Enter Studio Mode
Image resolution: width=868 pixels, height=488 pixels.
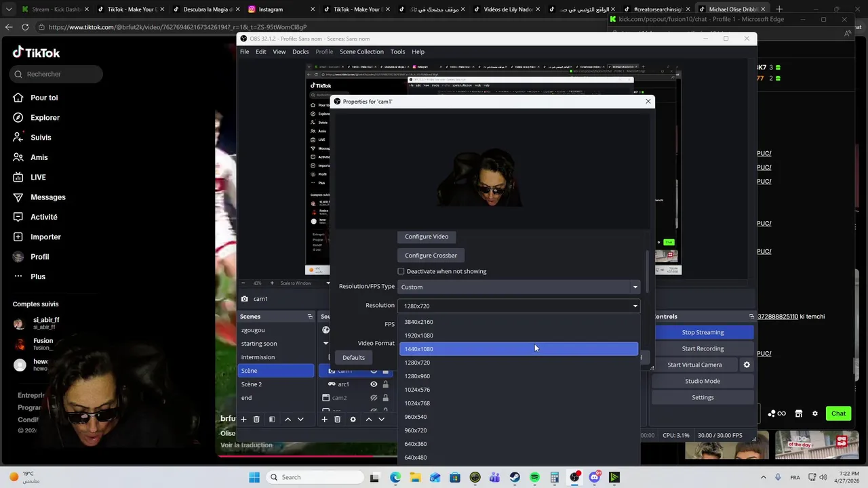pyautogui.click(x=703, y=381)
